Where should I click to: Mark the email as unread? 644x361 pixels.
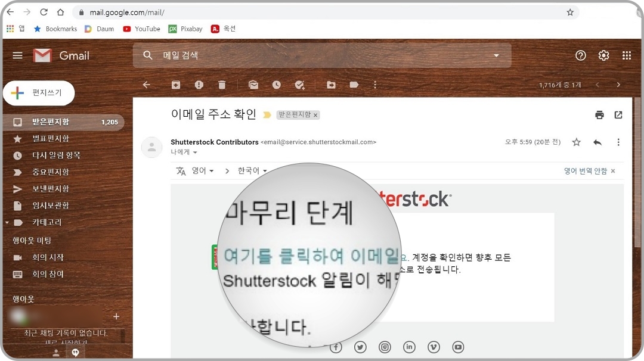point(253,85)
